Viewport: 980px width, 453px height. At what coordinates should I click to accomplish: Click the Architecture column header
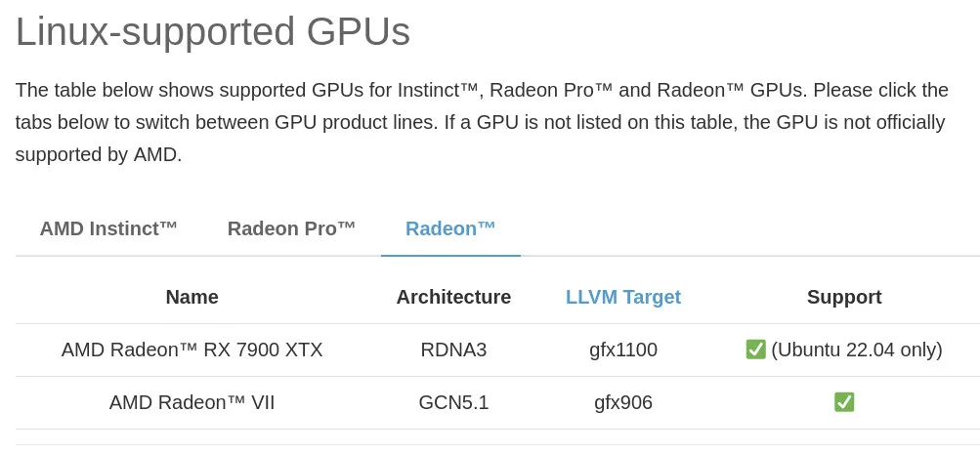(x=453, y=297)
